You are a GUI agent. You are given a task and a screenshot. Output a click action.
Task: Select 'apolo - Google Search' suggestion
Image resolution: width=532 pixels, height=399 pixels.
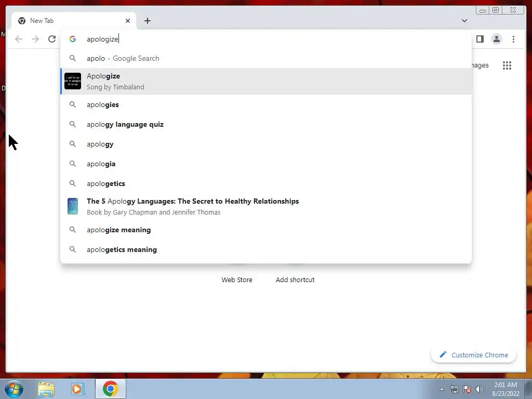(266, 58)
